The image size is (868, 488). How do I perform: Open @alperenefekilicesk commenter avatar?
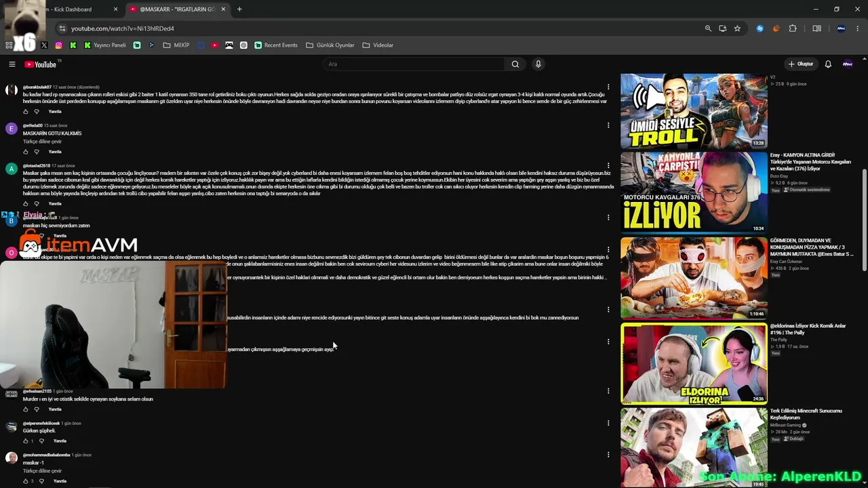(x=12, y=426)
